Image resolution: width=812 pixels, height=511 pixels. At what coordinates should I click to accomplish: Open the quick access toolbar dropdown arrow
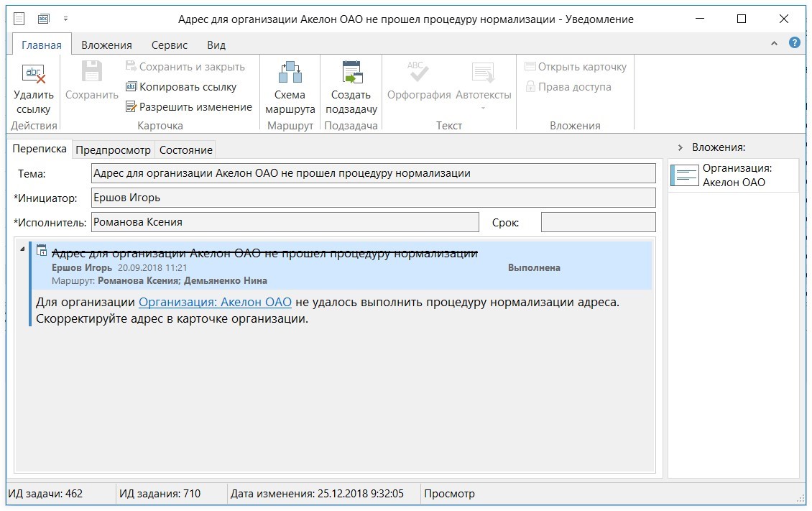click(x=66, y=19)
